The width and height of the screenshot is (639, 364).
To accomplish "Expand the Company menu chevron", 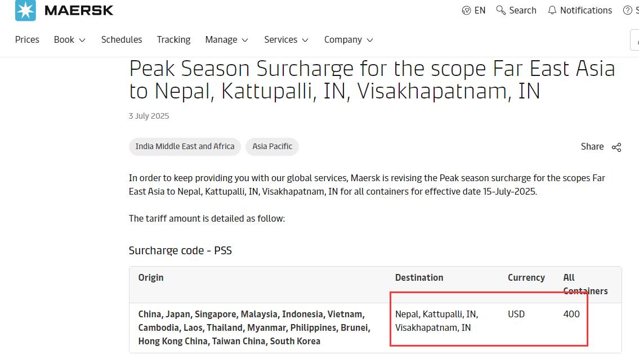I will click(x=370, y=40).
